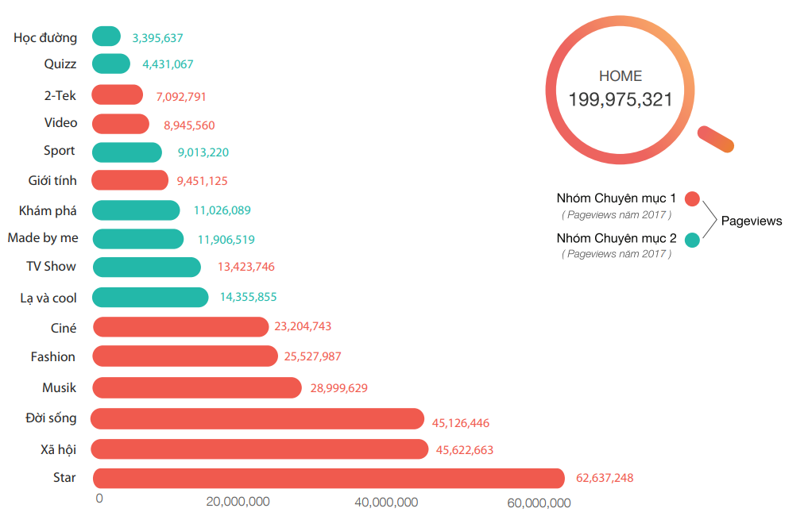This screenshot has width=812, height=512.
Task: Select the teal Nhóm Chuyên mục 2 dot
Action: coord(692,239)
